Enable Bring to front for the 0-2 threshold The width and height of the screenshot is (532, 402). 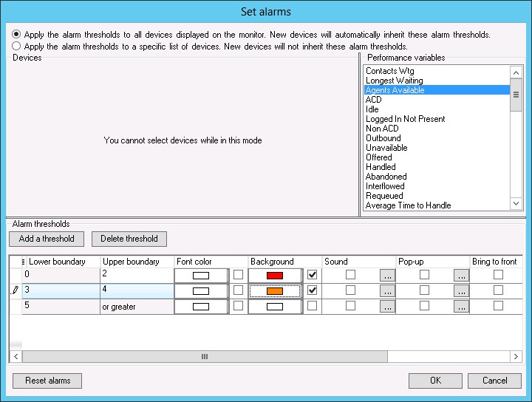[x=498, y=275]
